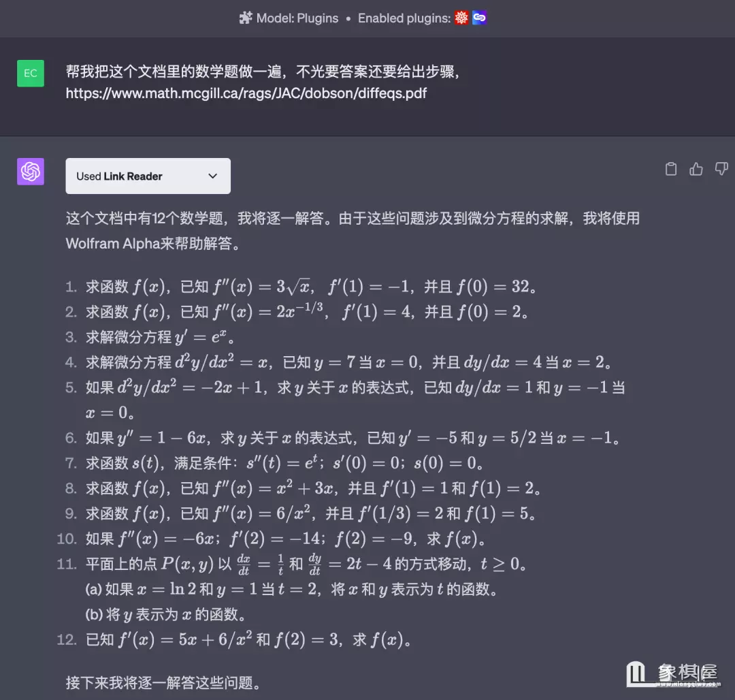Viewport: 735px width, 700px height.
Task: Click the red Wolfram plugin icon
Action: tap(462, 18)
